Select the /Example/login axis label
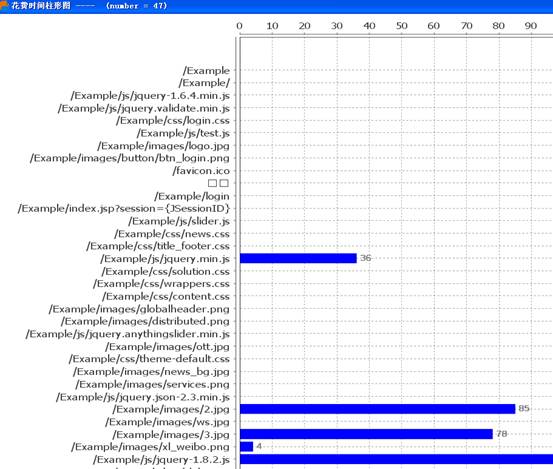This screenshot has width=553, height=469. [192, 196]
